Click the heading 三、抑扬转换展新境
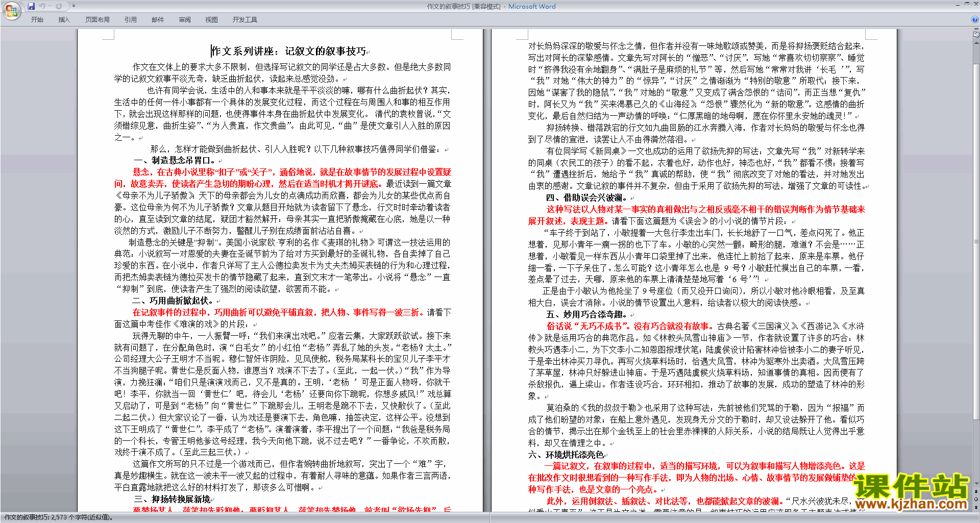This screenshot has height=523, width=980. click(174, 499)
